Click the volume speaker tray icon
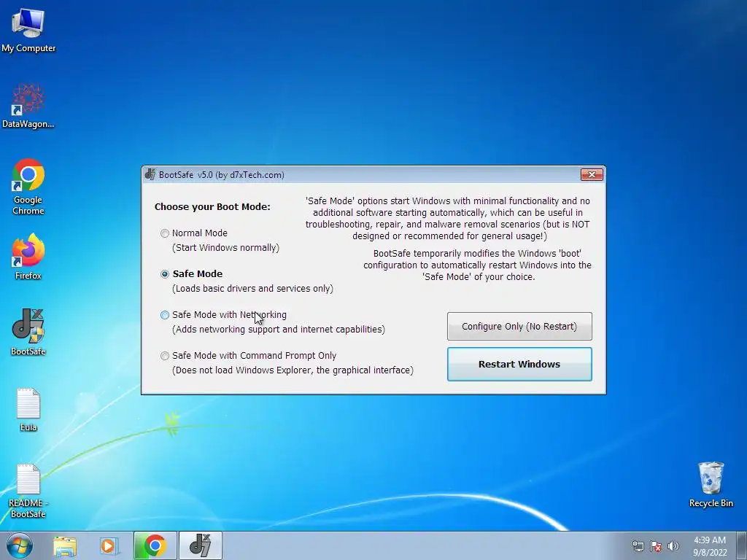Viewport: 747px width, 560px height. coord(673,546)
